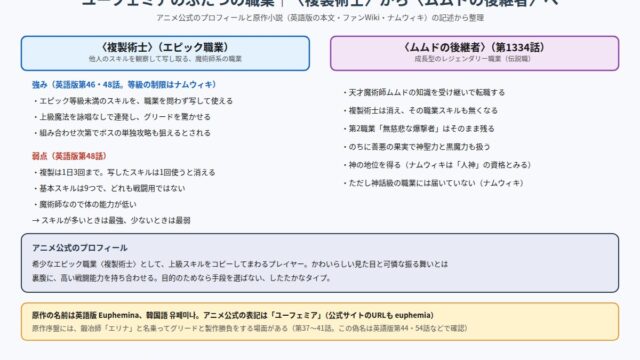Click the bullet 'のちに善悪の果実で神聖力と黒魔力も扱う'
The height and width of the screenshot is (360, 640).
coord(416,147)
